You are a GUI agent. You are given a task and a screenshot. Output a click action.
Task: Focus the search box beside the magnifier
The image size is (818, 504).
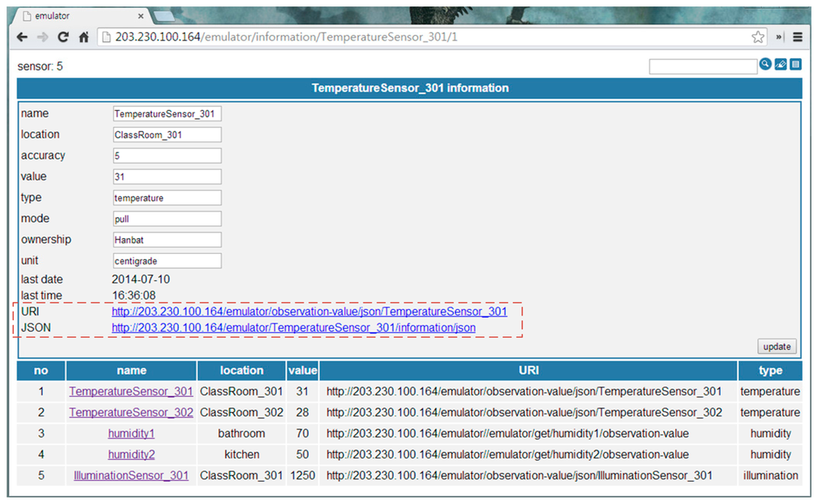pyautogui.click(x=702, y=66)
